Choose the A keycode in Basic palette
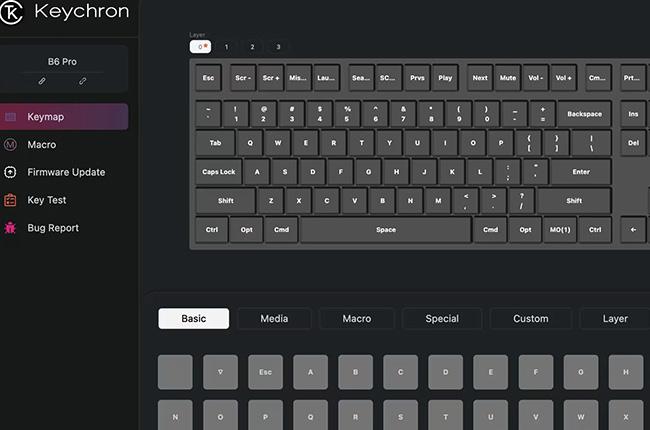Viewport: 650px width, 430px height. [x=310, y=372]
